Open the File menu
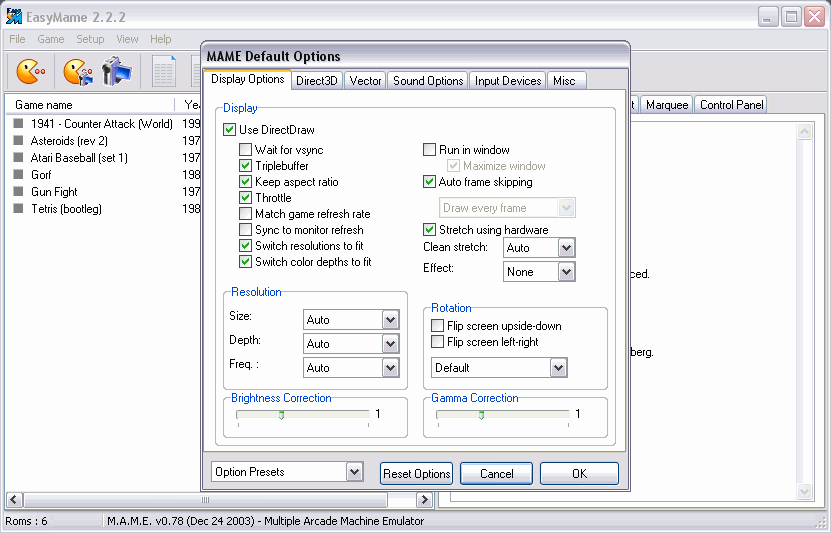Screen dimensions: 831x533 coord(17,39)
